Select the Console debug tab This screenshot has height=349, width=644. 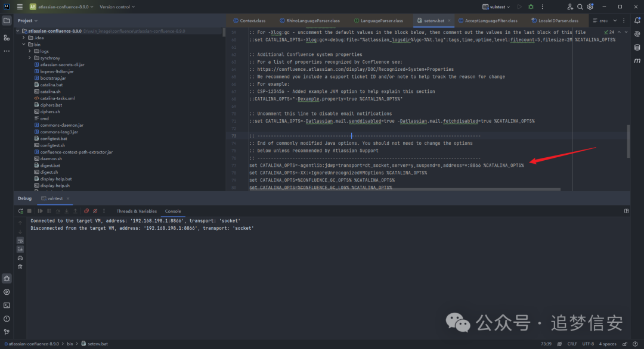[173, 211]
